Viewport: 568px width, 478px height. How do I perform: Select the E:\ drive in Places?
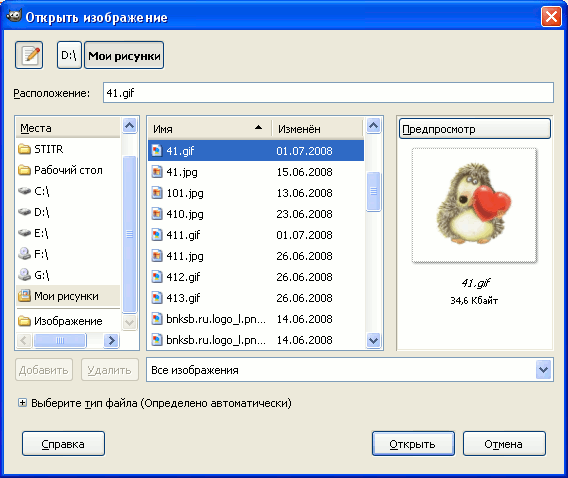[x=68, y=233]
